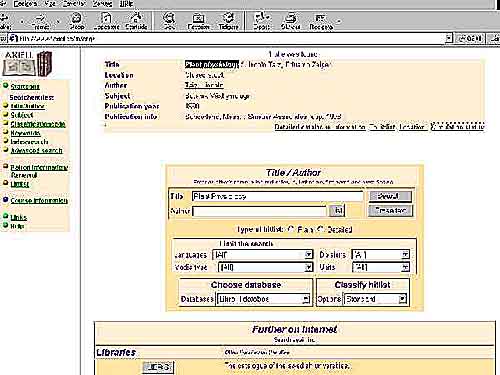Open the Indexsearch sidebar link
Image resolution: width=500 pixels, height=375 pixels.
(x=29, y=142)
